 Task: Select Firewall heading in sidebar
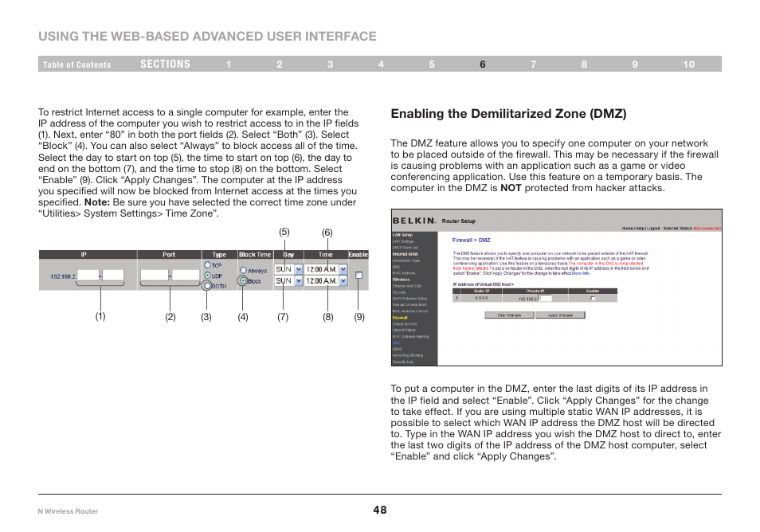pos(400,318)
